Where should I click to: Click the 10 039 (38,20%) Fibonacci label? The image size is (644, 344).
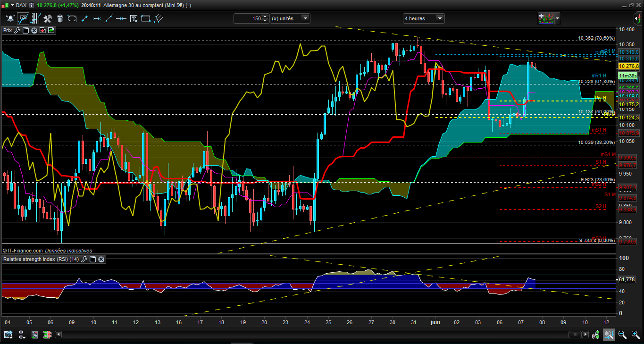(x=596, y=142)
